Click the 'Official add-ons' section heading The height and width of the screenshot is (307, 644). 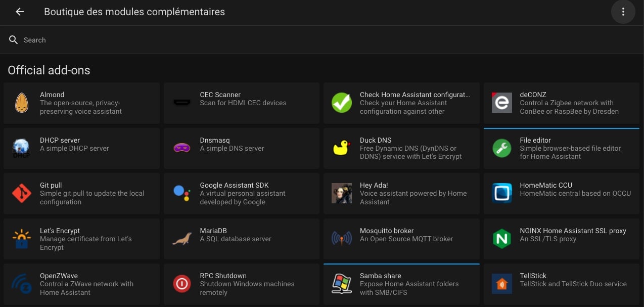coord(49,70)
